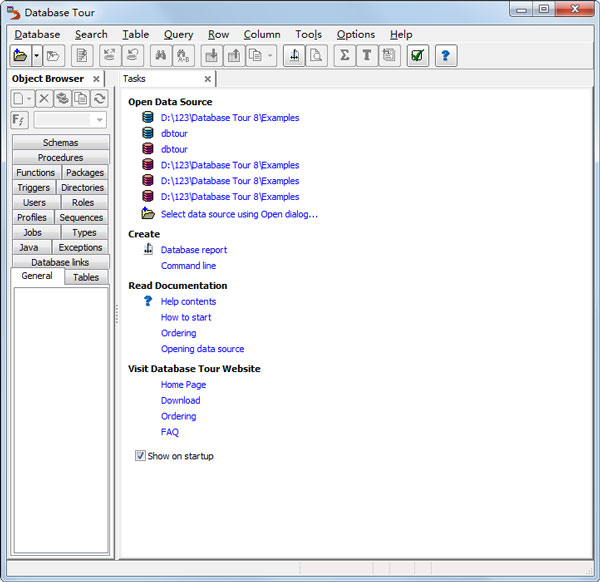600x582 pixels.
Task: Click the Opening data source link
Action: 202,349
